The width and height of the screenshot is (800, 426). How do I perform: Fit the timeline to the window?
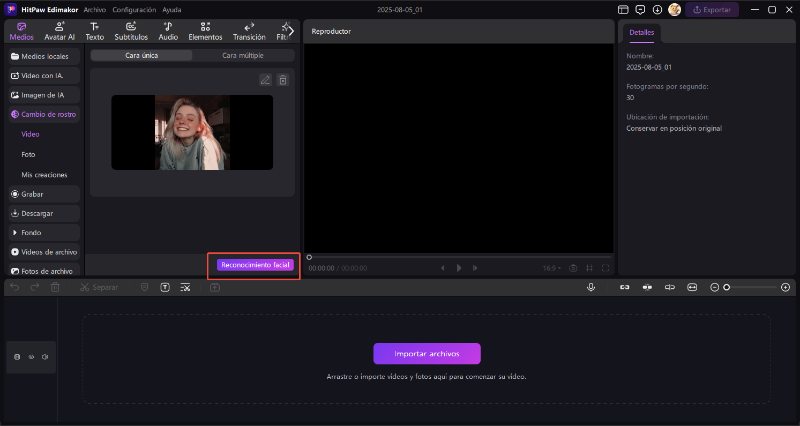692,287
